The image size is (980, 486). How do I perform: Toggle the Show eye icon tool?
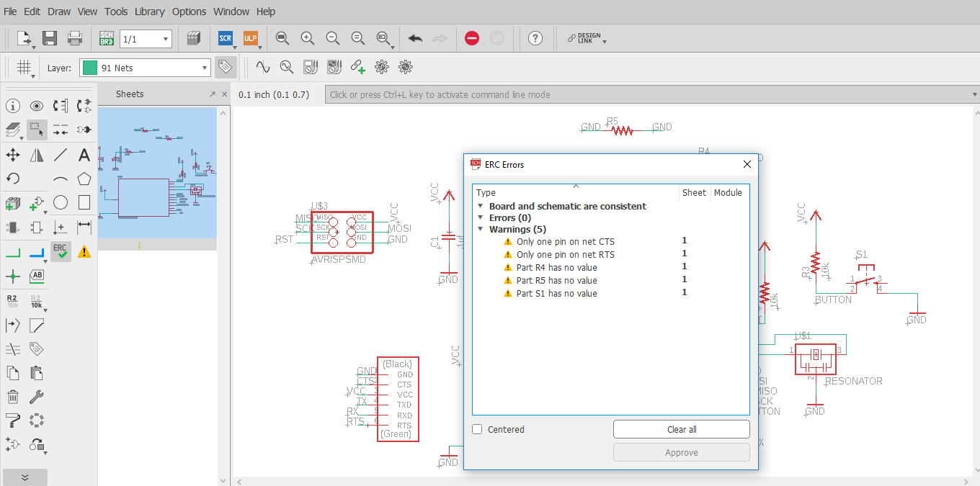pyautogui.click(x=37, y=107)
